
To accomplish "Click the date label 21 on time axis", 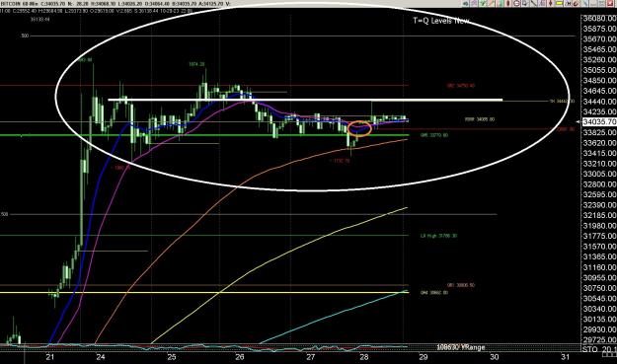I will (x=50, y=357).
